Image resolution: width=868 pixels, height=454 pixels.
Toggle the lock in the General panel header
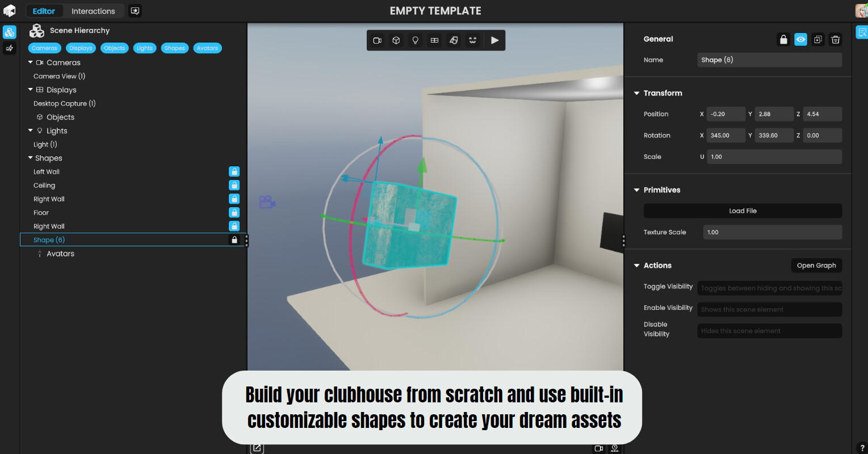point(783,40)
